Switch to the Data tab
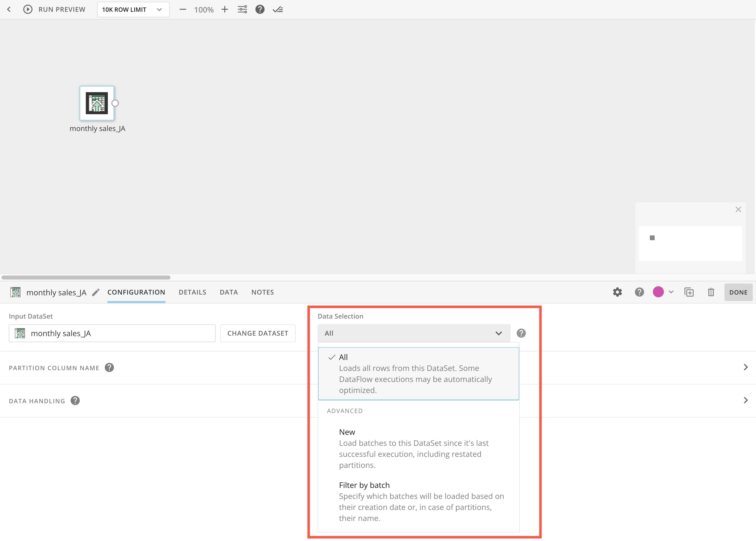 [x=229, y=292]
